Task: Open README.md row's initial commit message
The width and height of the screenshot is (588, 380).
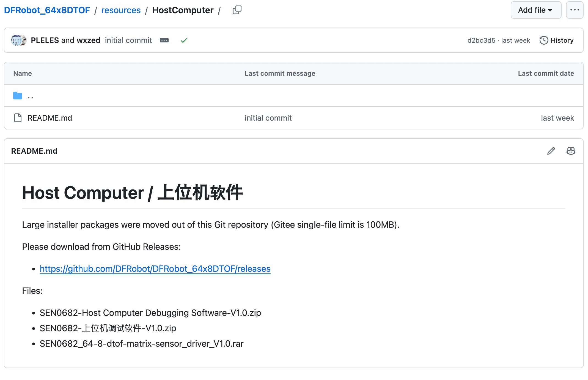Action: (268, 118)
